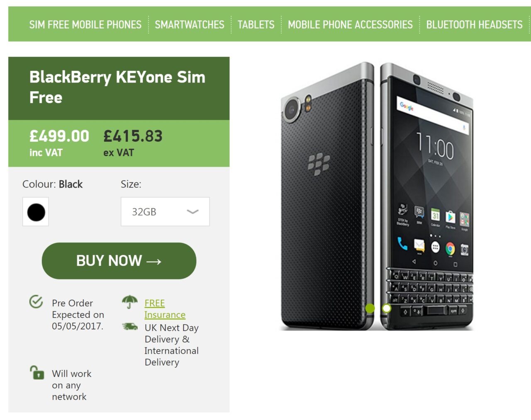Choose the Black colour swatch
The image size is (531, 420).
pyautogui.click(x=36, y=212)
